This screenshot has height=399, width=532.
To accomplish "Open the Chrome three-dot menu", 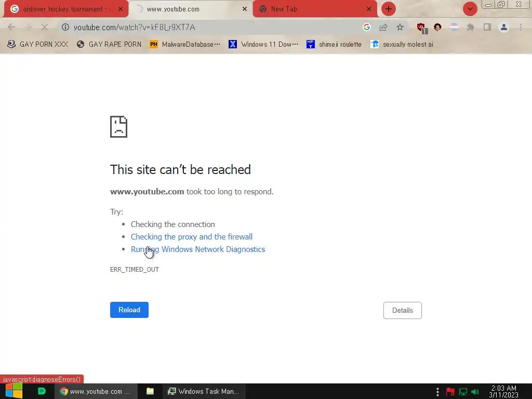I will point(521,27).
